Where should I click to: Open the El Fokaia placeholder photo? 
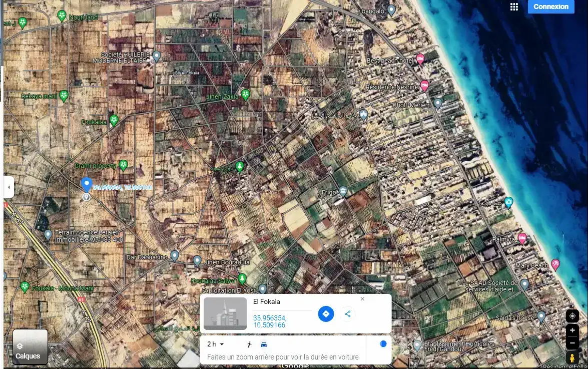click(225, 314)
